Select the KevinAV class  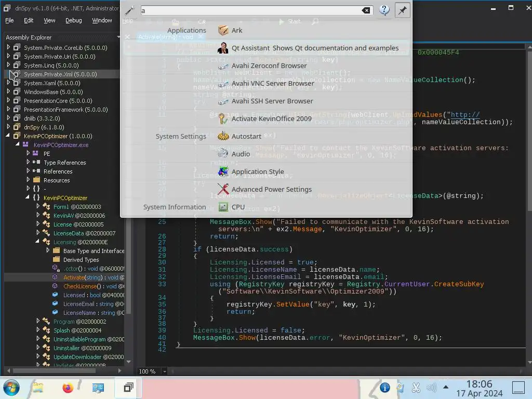[79, 216]
